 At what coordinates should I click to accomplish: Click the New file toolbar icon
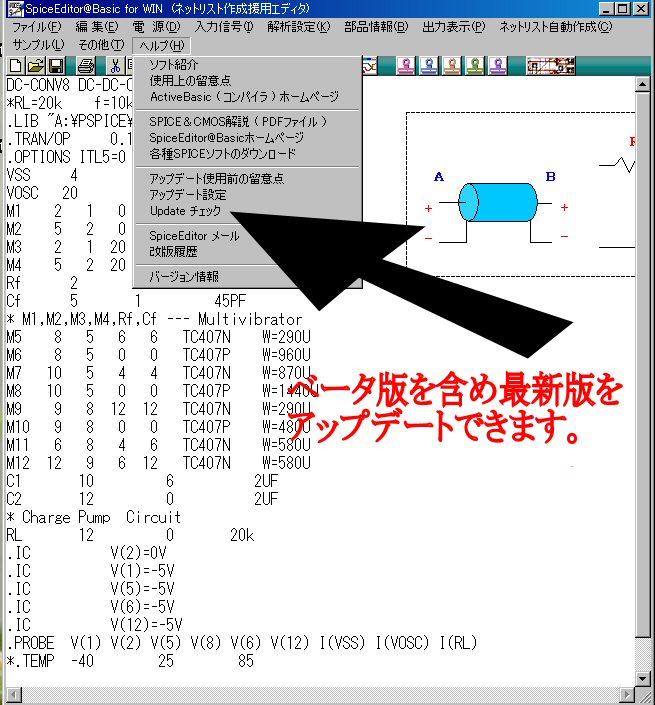[x=15, y=66]
